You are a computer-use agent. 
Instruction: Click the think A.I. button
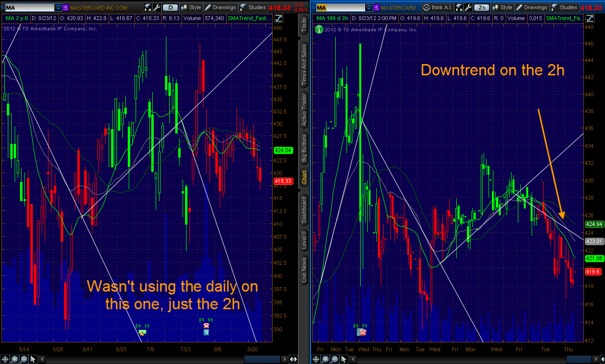coord(437,8)
